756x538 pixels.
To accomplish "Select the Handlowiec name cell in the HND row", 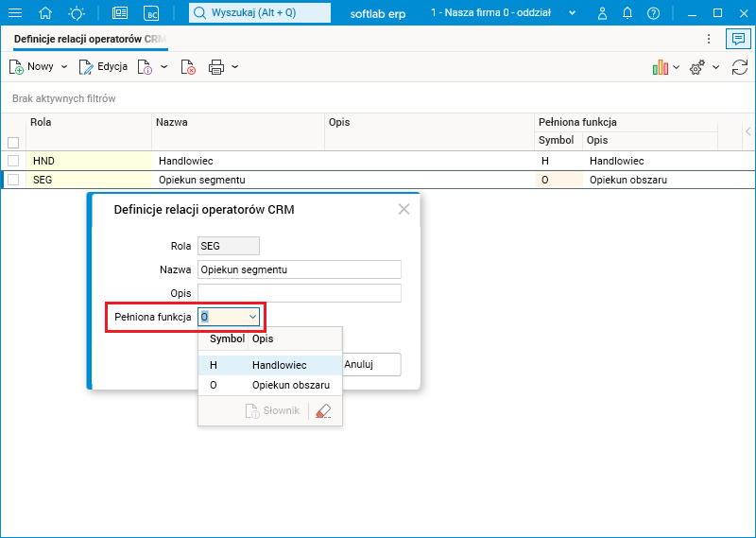I will (x=238, y=161).
